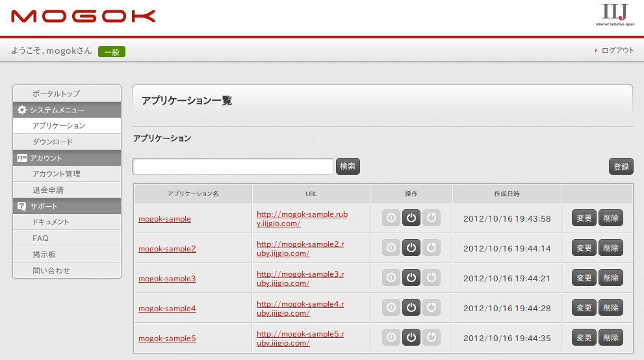Click the URL column header
Screen dimensions: 644x360
click(311, 194)
